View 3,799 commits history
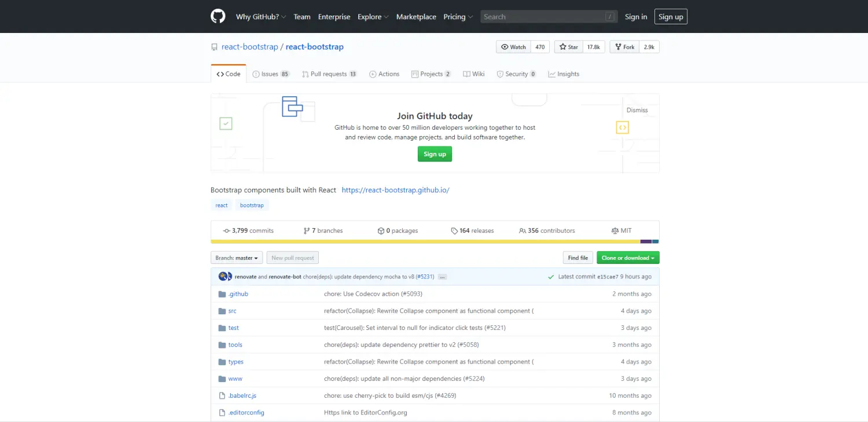The width and height of the screenshot is (868, 422). (248, 230)
